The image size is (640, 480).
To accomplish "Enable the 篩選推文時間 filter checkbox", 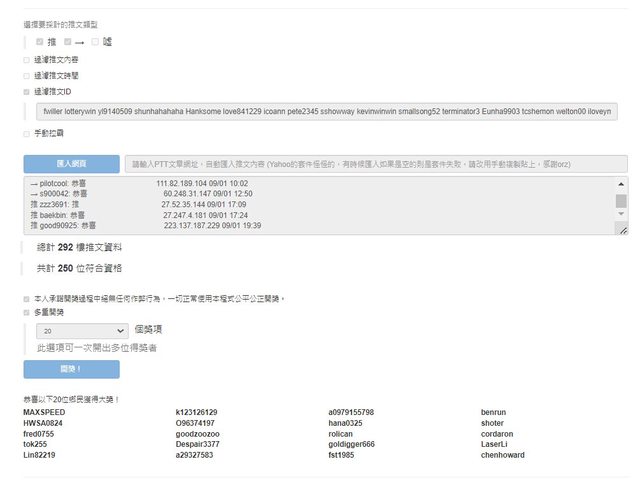I will pos(27,75).
